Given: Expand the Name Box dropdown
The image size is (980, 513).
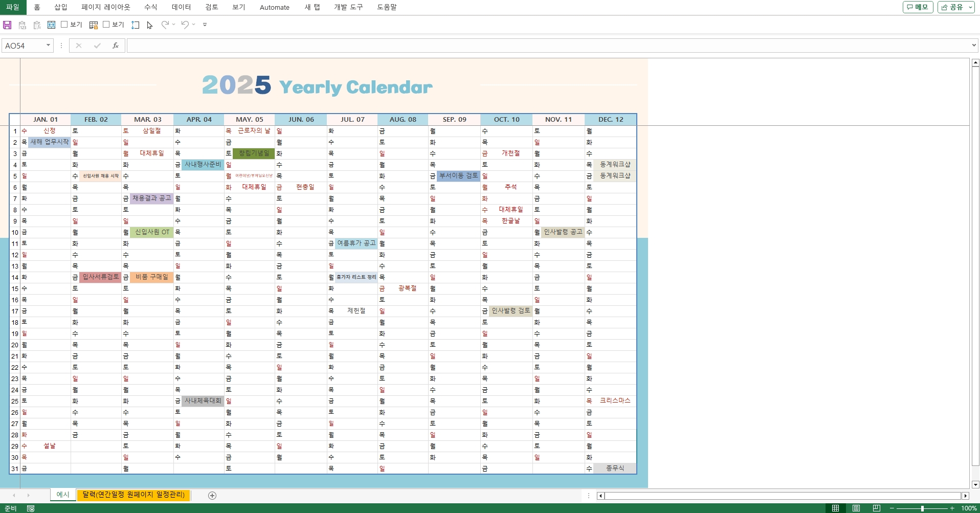Looking at the screenshot, I should pos(48,46).
